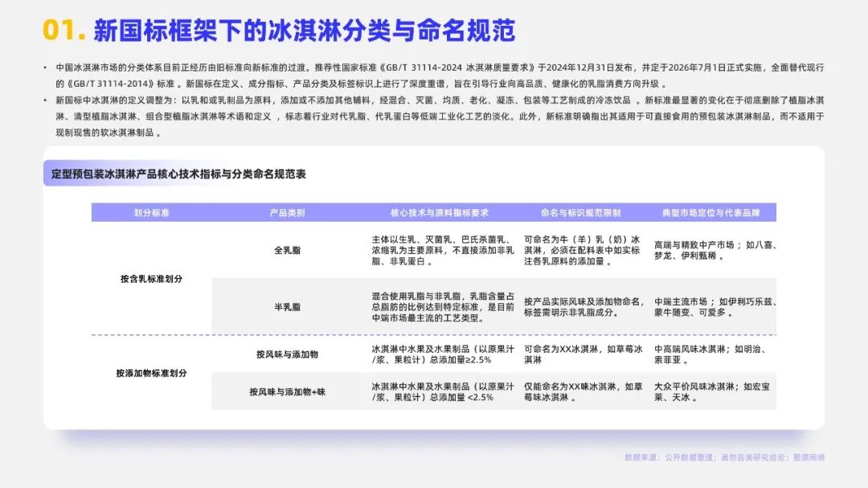Click the second bullet paragraph starting 新国标中冰淇淋的定义调整为
This screenshot has width=868, height=488.
click(x=440, y=117)
